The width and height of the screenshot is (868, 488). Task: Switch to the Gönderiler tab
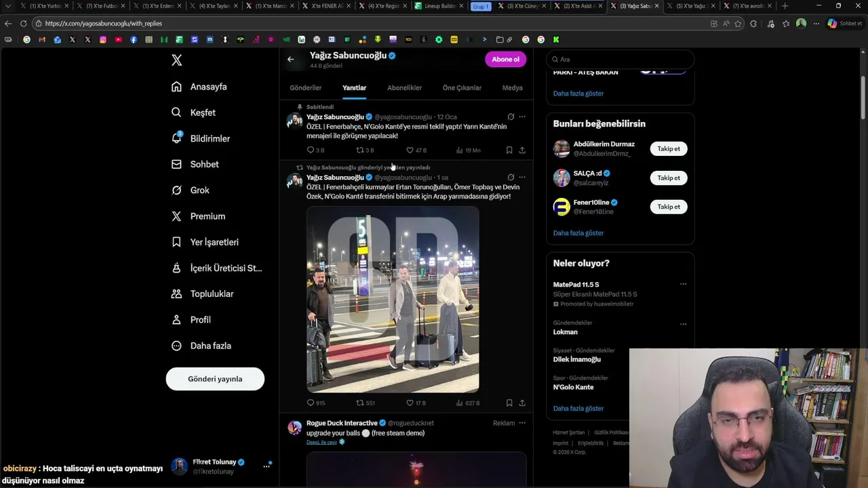click(306, 87)
